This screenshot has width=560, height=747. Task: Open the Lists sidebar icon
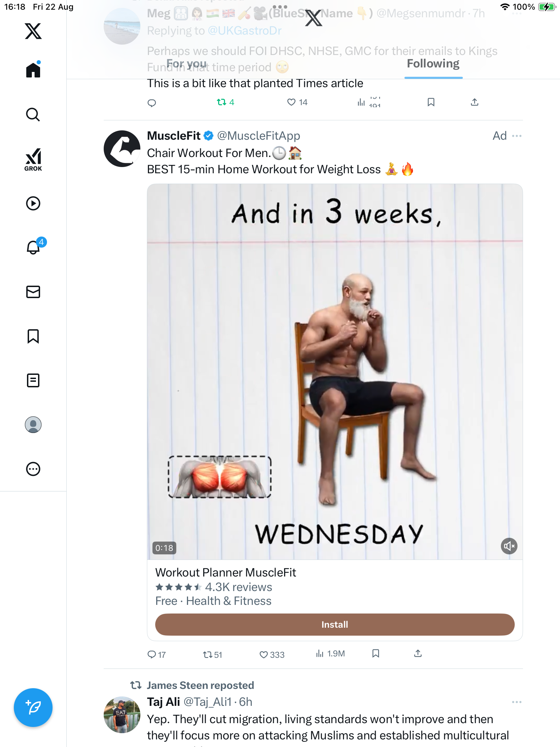pos(33,380)
